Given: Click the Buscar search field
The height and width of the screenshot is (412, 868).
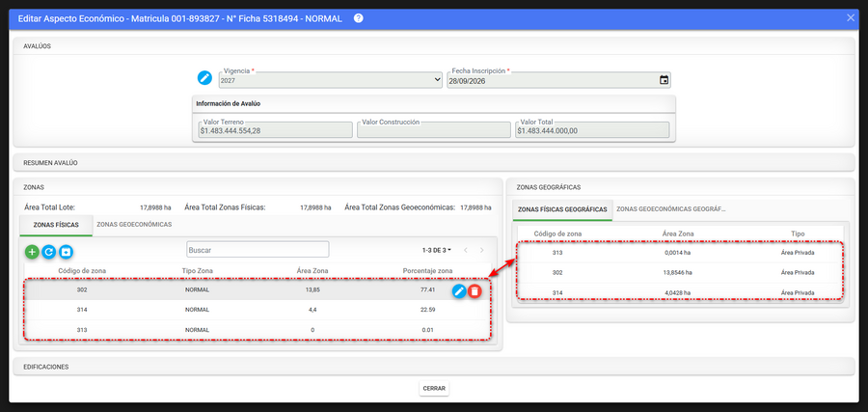Looking at the screenshot, I should click(258, 250).
